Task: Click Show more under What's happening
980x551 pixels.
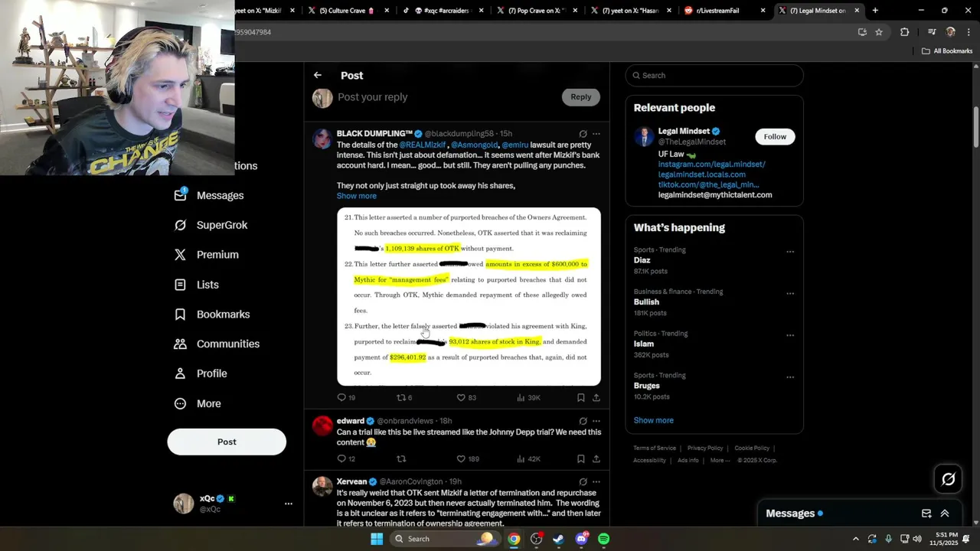Action: 654,420
